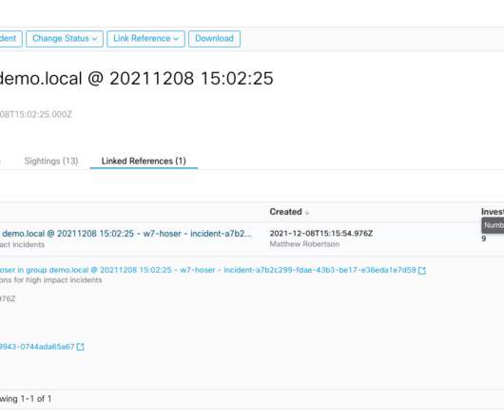Click the showing 1-1 of 1 pagination text
The height and width of the screenshot is (420, 504).
coord(26,399)
